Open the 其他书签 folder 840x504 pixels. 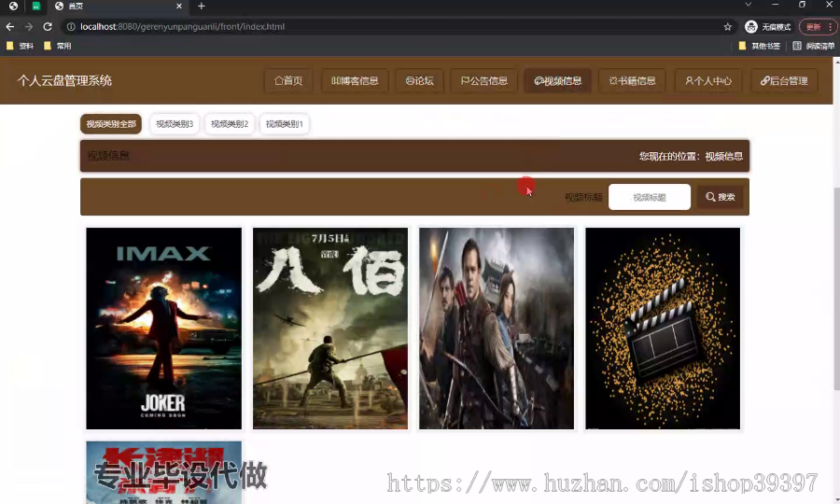point(760,46)
